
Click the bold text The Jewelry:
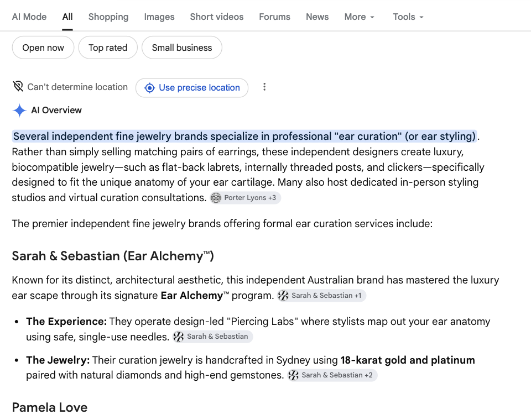click(x=58, y=360)
